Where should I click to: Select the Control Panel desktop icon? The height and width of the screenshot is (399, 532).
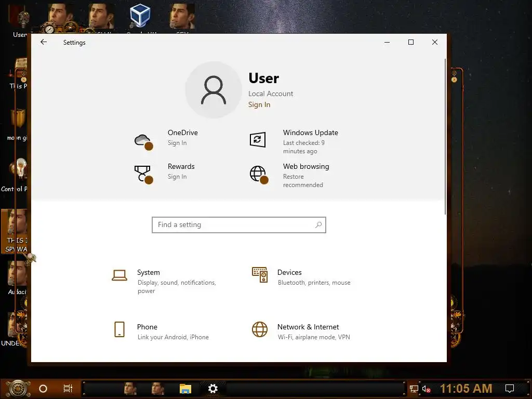coord(16,175)
